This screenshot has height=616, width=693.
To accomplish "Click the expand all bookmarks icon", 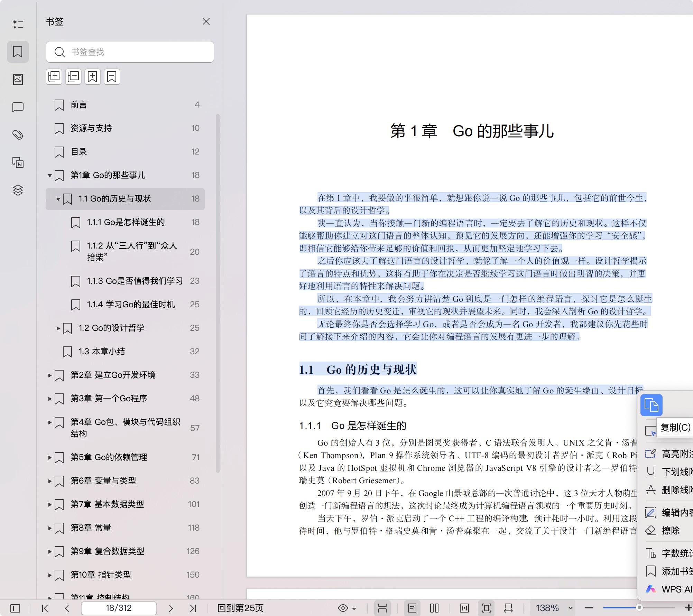I will click(x=54, y=76).
